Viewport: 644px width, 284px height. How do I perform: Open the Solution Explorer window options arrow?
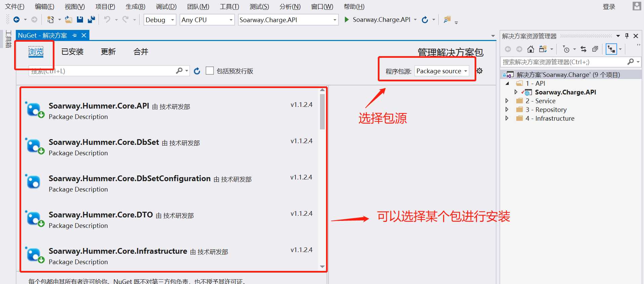[x=618, y=36]
